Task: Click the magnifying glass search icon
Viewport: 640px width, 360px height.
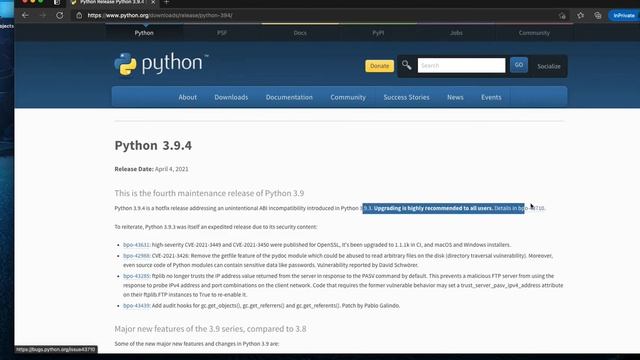Action: coord(407,65)
